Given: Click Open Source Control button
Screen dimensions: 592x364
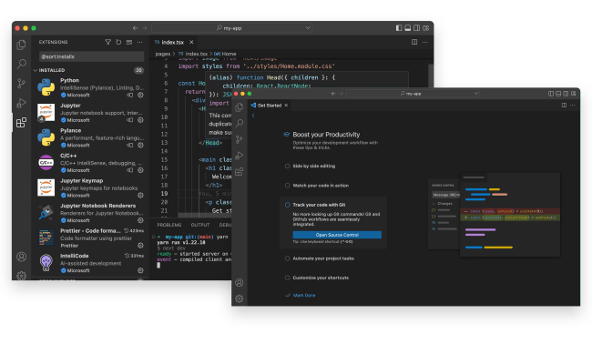Looking at the screenshot, I should click(x=337, y=235).
